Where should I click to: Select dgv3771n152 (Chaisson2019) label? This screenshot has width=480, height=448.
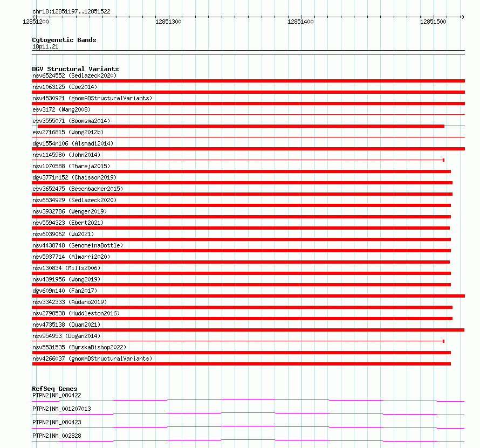coord(74,177)
